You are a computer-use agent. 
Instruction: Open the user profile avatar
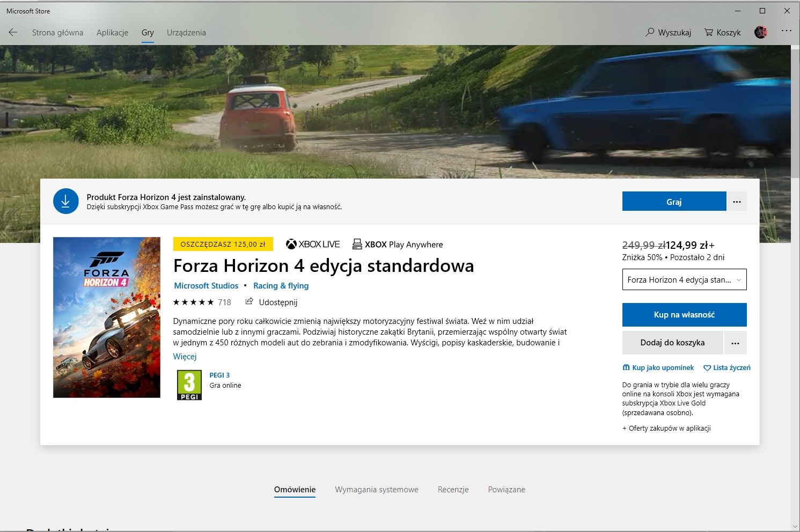click(x=761, y=32)
